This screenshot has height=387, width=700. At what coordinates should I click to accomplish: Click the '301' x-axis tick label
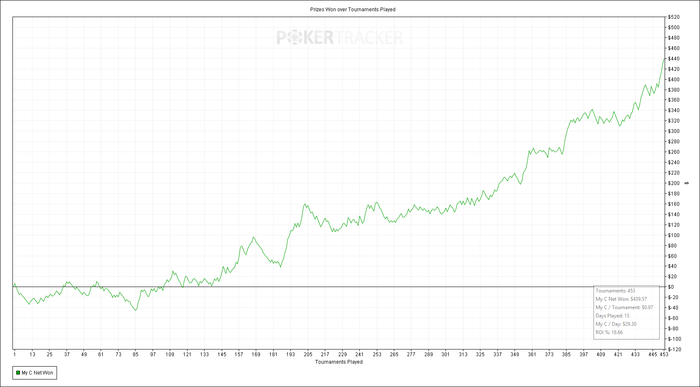coord(445,354)
